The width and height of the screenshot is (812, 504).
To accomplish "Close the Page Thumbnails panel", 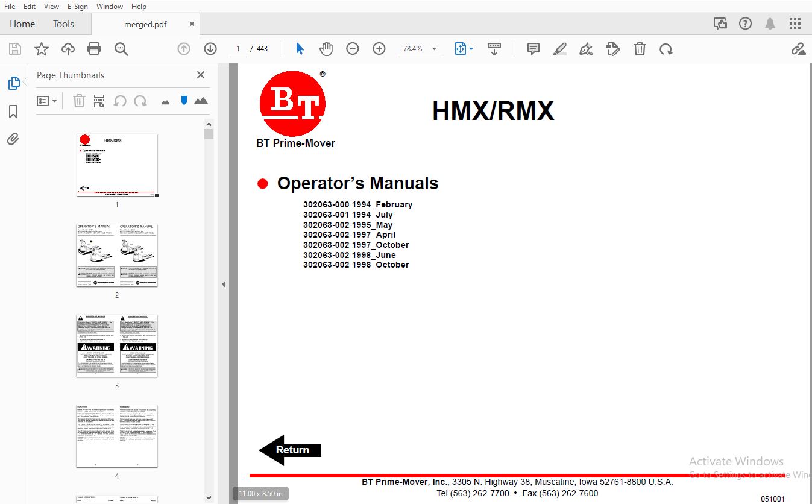I will click(x=201, y=75).
